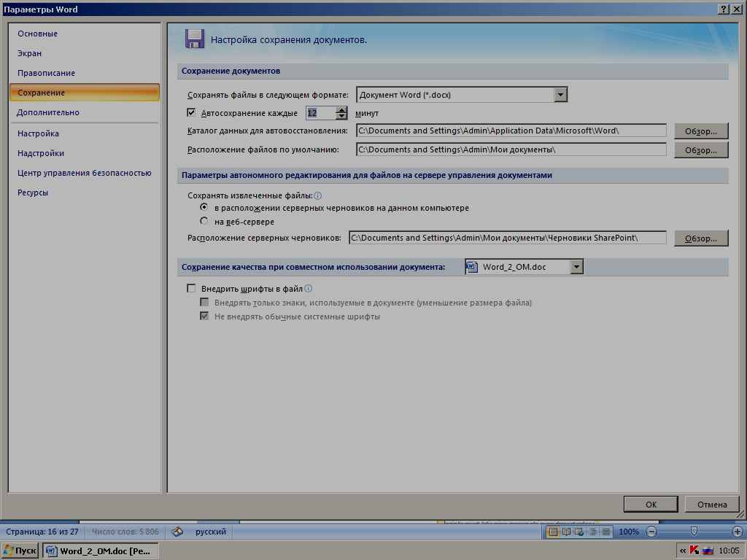Image resolution: width=747 pixels, height=560 pixels.
Task: Click the 100% zoom level indicator
Action: (629, 532)
